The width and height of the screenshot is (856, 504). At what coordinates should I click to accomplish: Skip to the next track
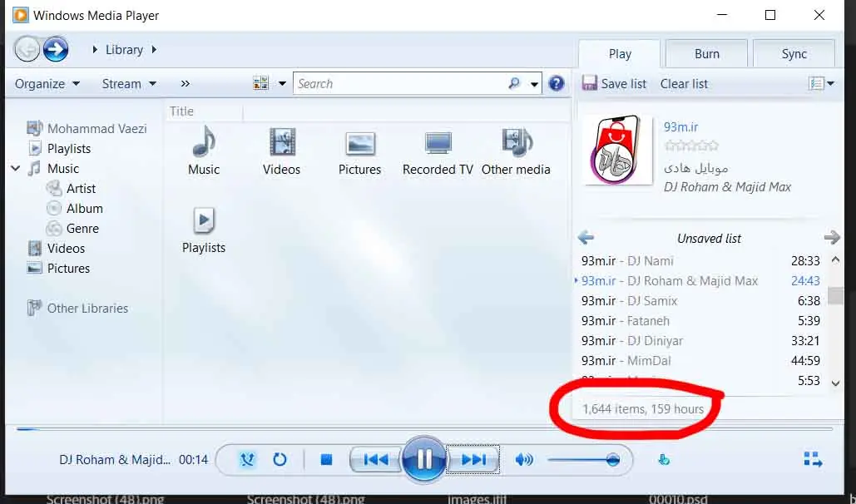473,460
